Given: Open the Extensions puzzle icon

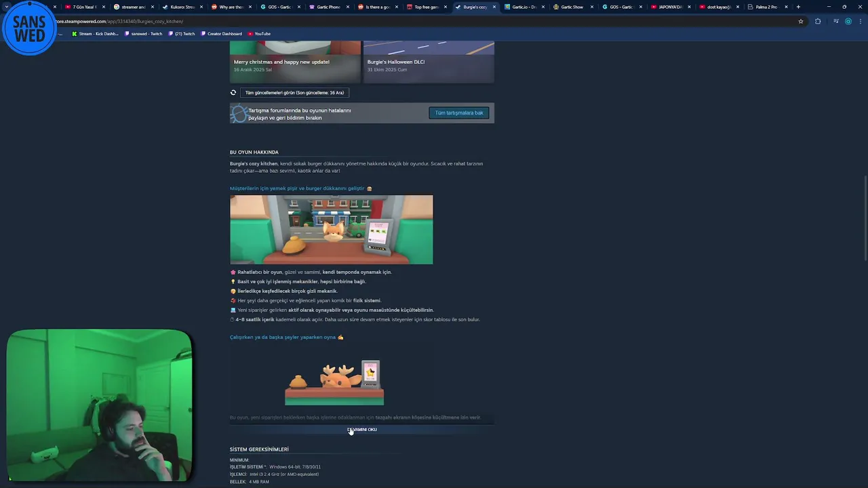Looking at the screenshot, I should 818,21.
